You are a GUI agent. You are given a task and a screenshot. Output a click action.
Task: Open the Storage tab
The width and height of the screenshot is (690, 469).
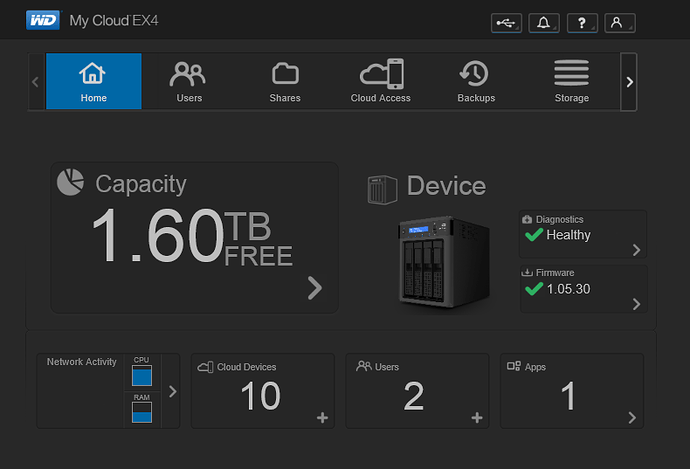point(572,81)
